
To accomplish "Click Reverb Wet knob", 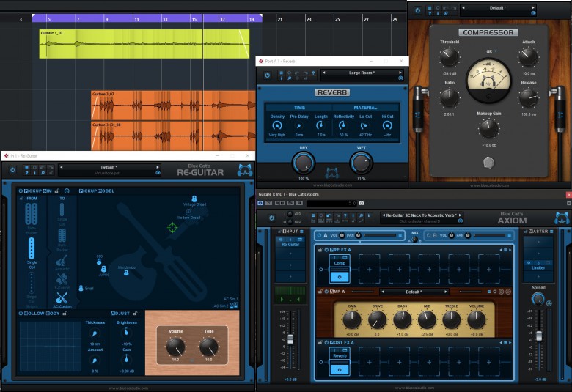I will [x=361, y=163].
